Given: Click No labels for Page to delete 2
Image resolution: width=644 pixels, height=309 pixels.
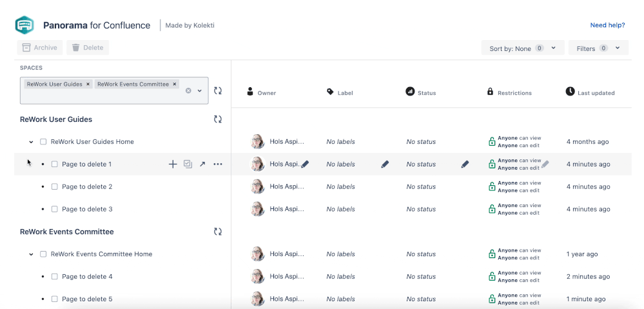Looking at the screenshot, I should 340,186.
